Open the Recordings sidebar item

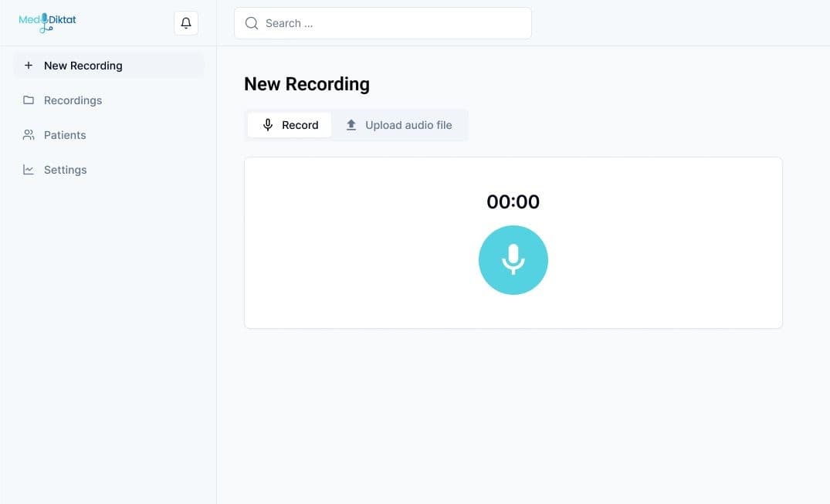[x=73, y=100]
